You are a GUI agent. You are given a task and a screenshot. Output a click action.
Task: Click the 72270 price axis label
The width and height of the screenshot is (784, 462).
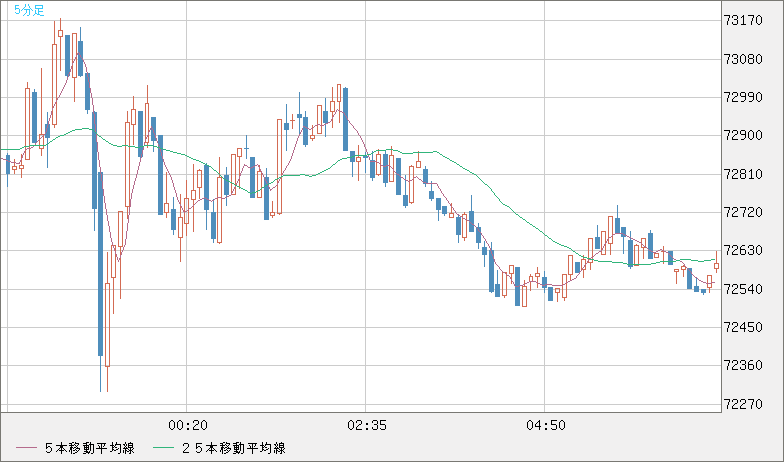point(743,404)
